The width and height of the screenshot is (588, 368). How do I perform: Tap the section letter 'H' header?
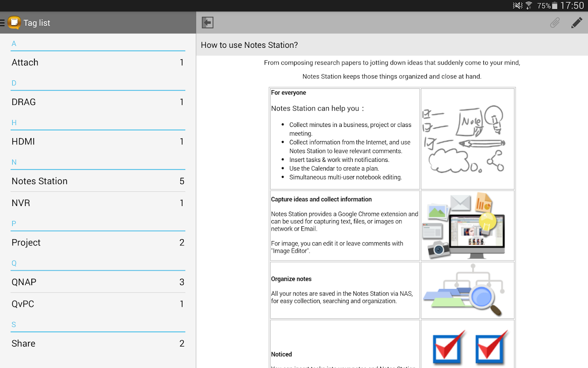pos(14,123)
